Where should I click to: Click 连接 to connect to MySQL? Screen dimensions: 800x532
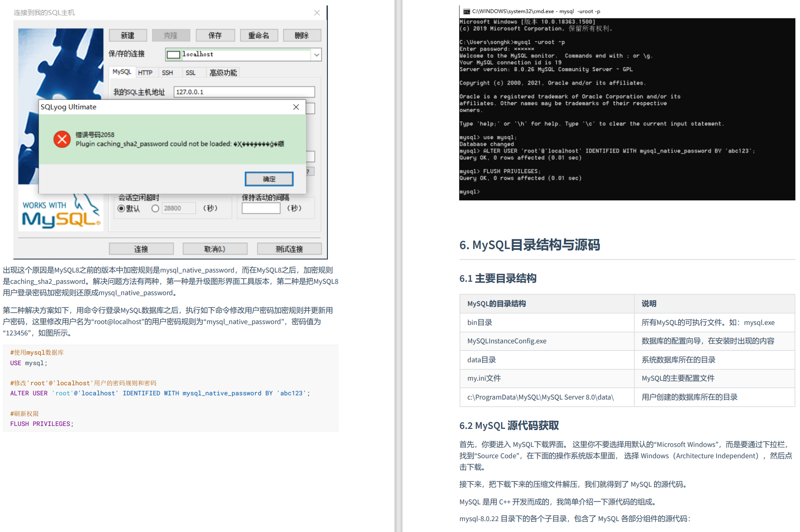pos(141,248)
